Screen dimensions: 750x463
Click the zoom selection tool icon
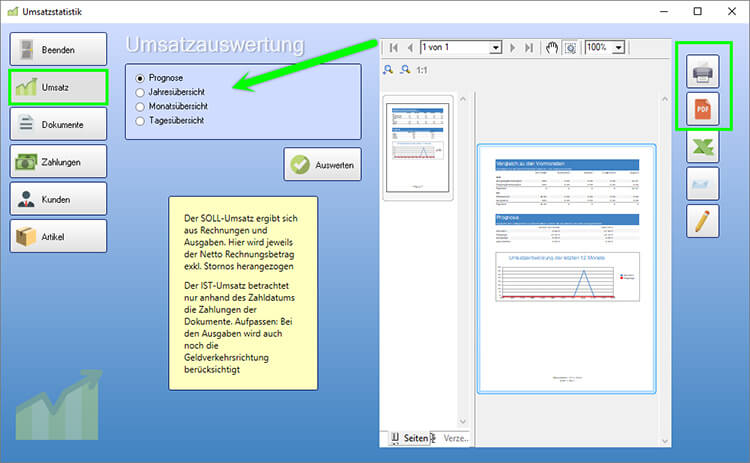coord(570,48)
